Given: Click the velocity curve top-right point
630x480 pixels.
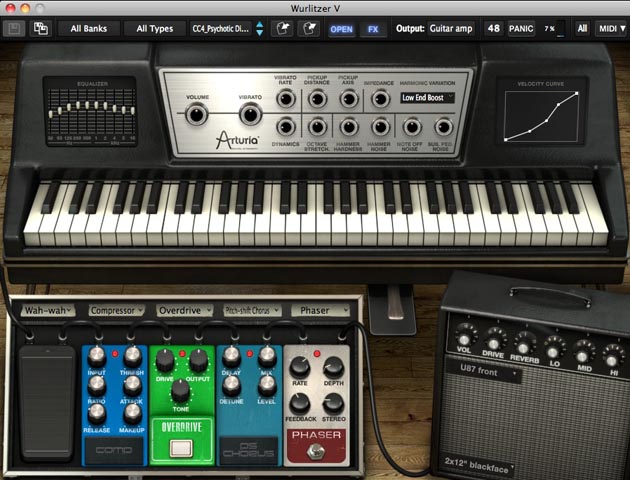Looking at the screenshot, I should pyautogui.click(x=577, y=93).
